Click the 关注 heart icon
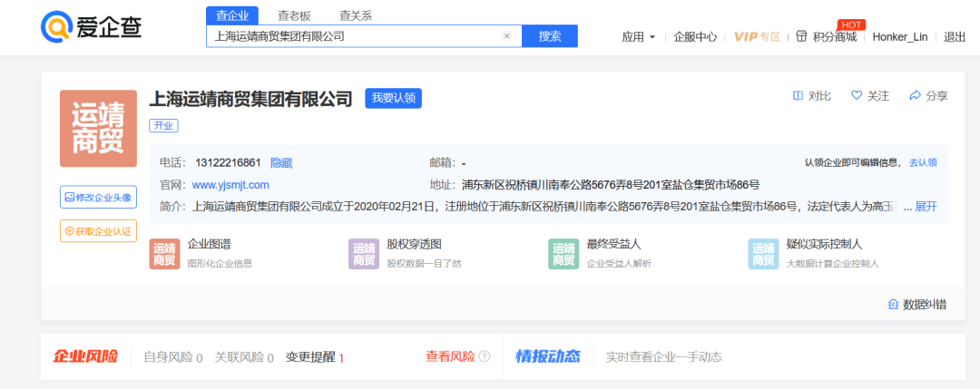This screenshot has width=980, height=389. coord(857,95)
